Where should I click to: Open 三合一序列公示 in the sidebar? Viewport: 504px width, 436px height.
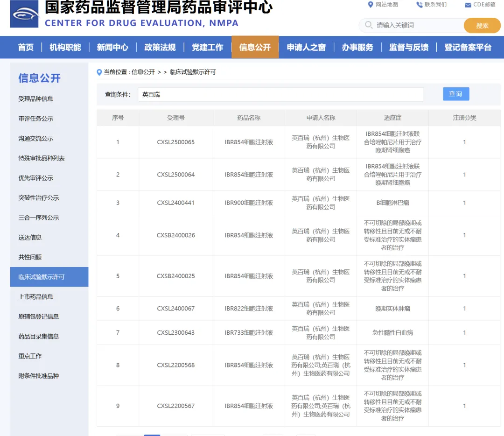39,218
